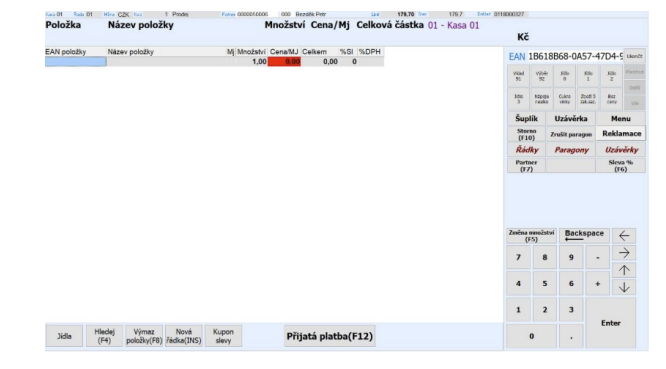Click the Sleva % (F6) button
The width and height of the screenshot is (666, 369).
coord(621,166)
